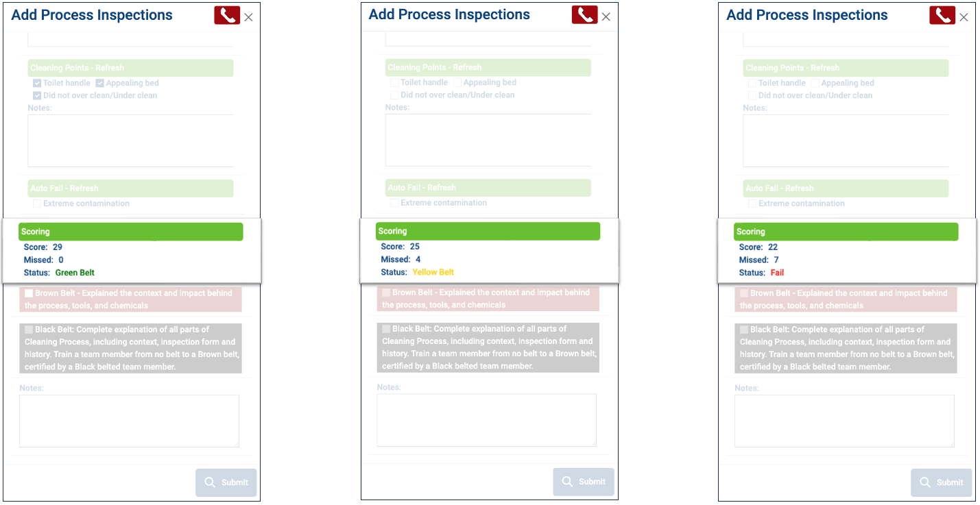The width and height of the screenshot is (980, 505).
Task: Click the Cleaning Points - Refresh header in the Green Belt form
Action: [x=130, y=68]
